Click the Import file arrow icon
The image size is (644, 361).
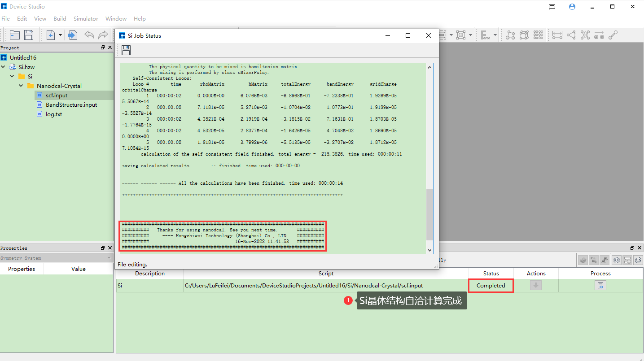tap(72, 35)
